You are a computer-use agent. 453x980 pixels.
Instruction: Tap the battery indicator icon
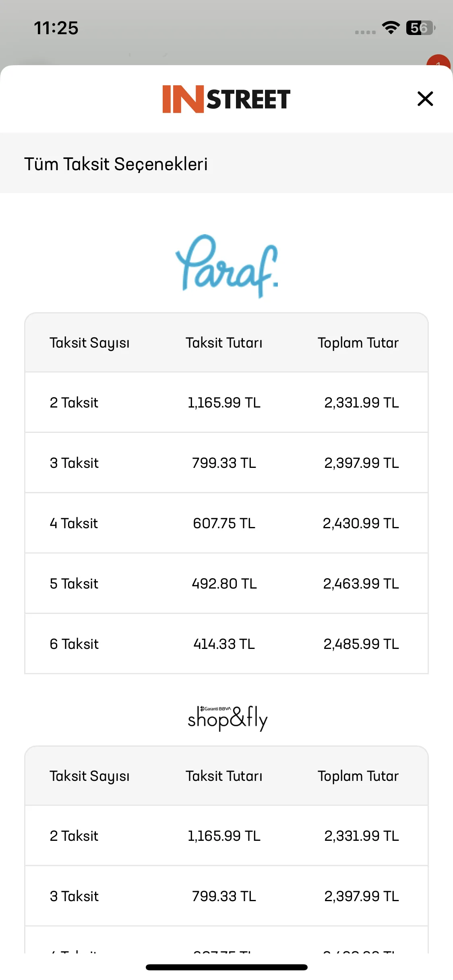click(x=421, y=28)
